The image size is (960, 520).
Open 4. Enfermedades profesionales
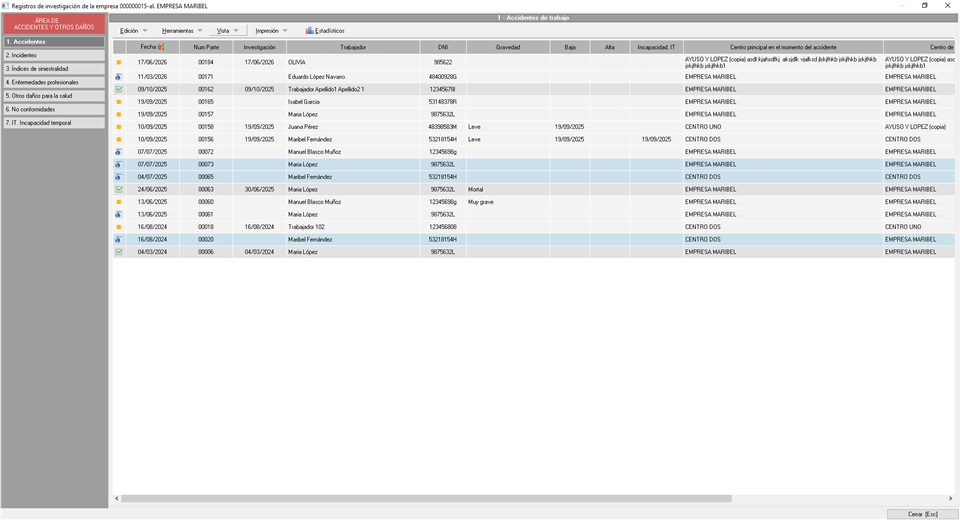54,83
